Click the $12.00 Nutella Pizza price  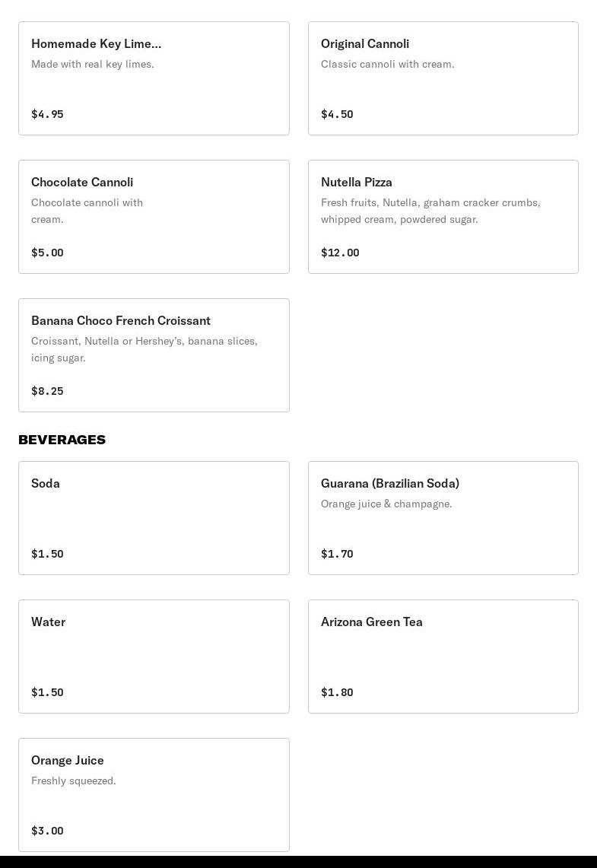pos(340,253)
